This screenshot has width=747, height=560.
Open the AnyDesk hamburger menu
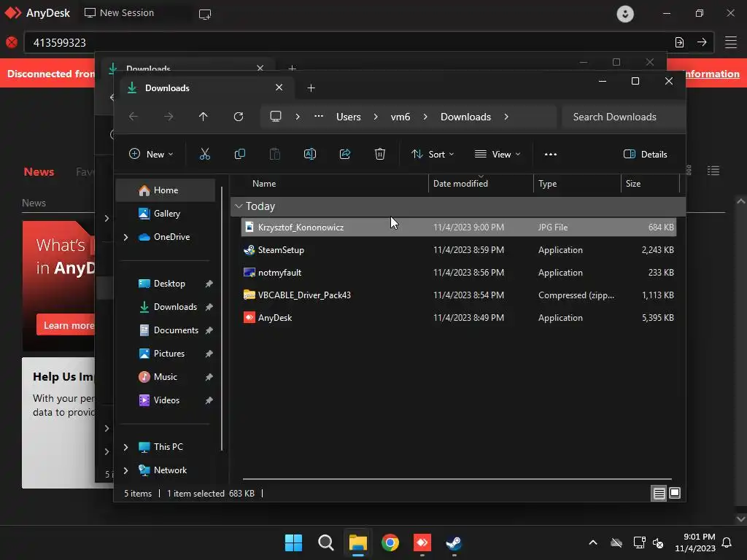click(731, 42)
